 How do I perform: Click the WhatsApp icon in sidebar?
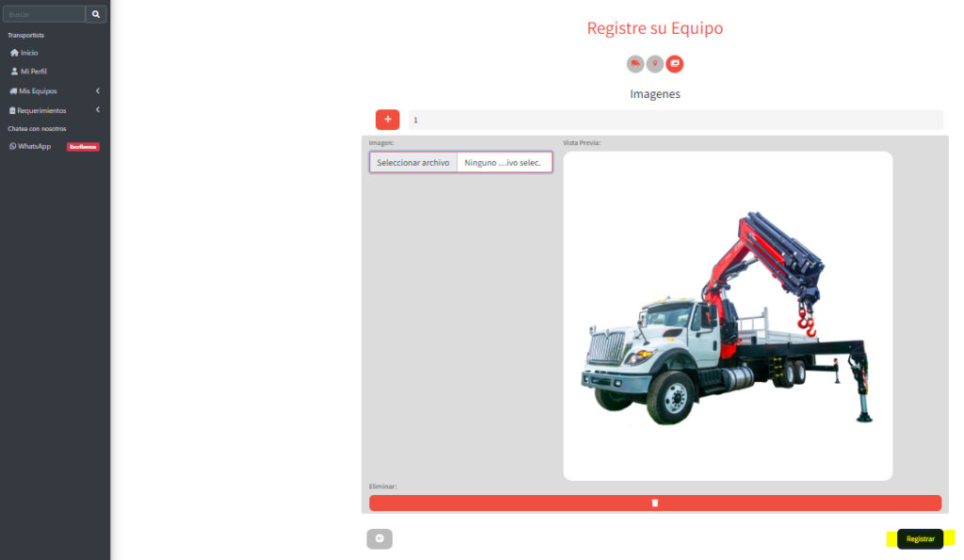point(13,147)
